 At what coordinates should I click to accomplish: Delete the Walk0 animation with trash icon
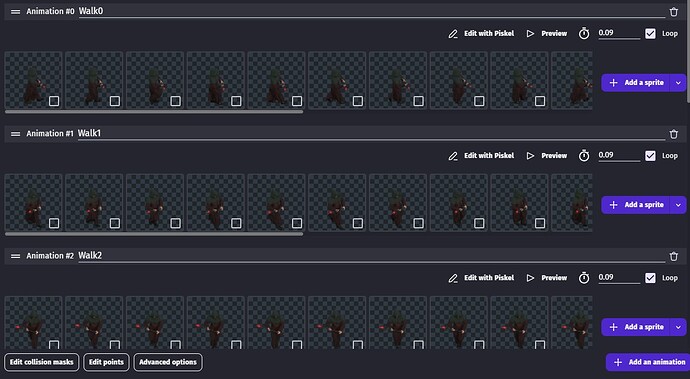pos(674,12)
